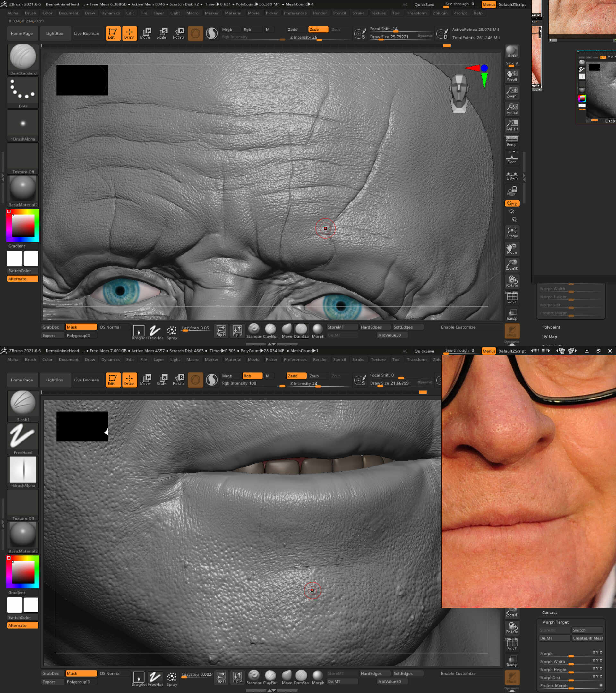Toggle Persp perspective in top window
The height and width of the screenshot is (693, 616).
click(512, 141)
